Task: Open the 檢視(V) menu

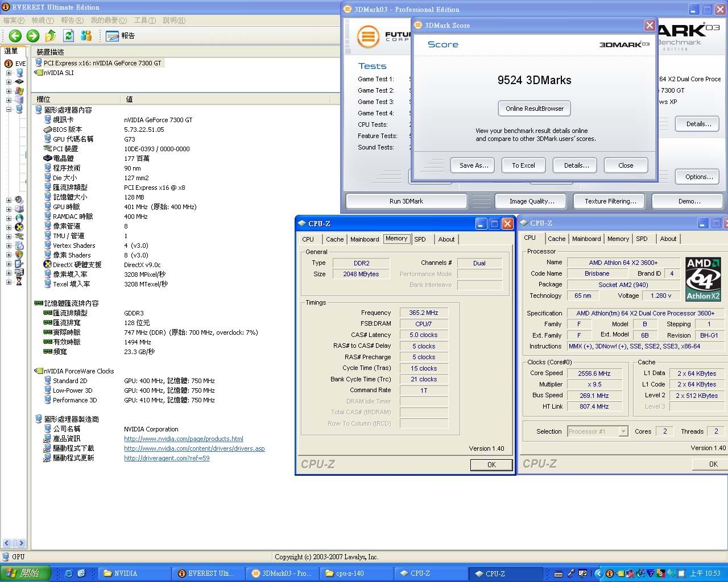Action: (x=43, y=20)
